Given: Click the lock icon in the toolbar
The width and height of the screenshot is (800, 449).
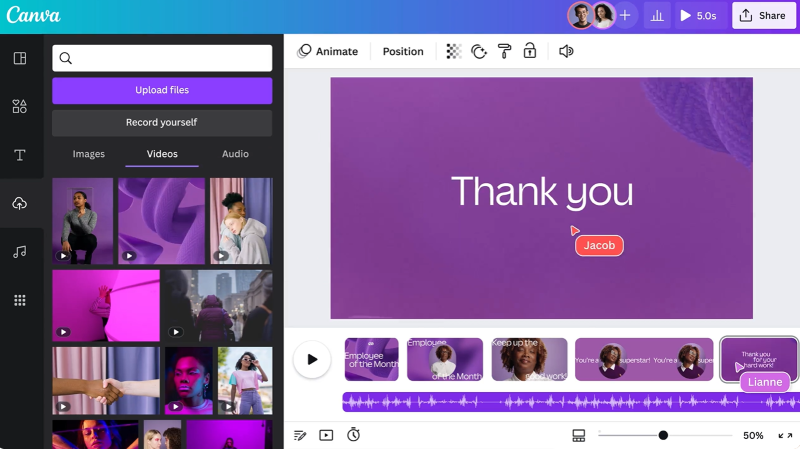Looking at the screenshot, I should (x=530, y=51).
